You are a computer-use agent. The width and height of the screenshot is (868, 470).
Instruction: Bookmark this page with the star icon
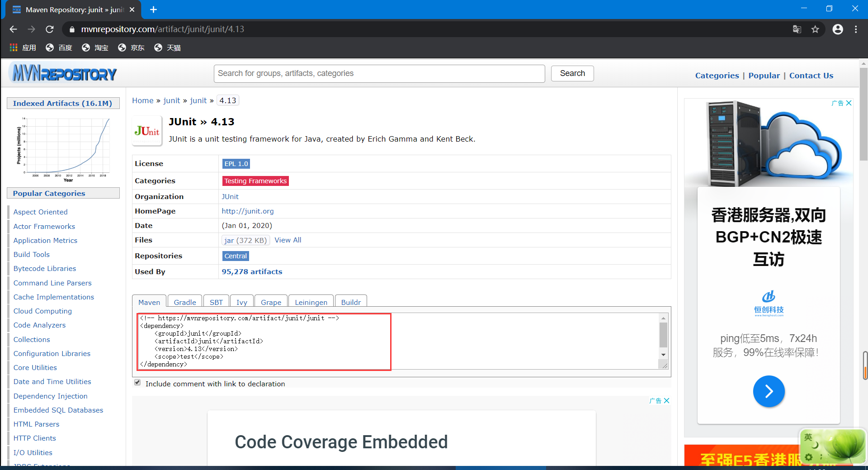pyautogui.click(x=815, y=29)
